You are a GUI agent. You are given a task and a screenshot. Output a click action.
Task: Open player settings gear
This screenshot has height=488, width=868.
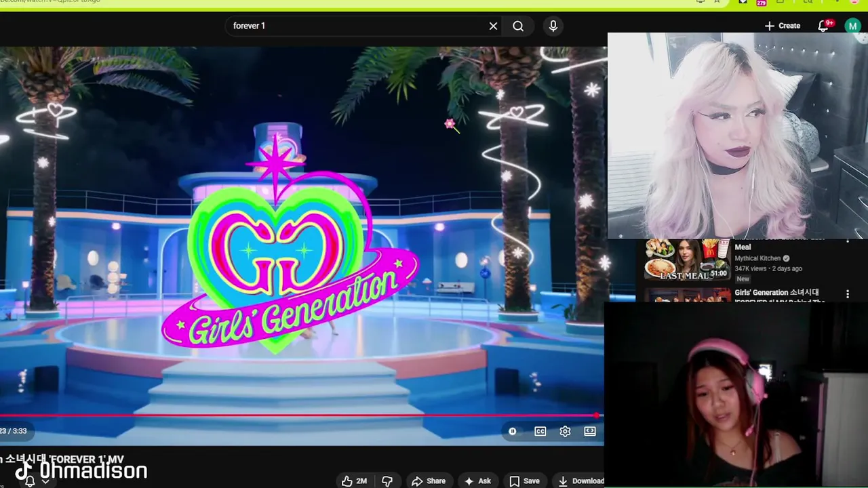pos(565,431)
